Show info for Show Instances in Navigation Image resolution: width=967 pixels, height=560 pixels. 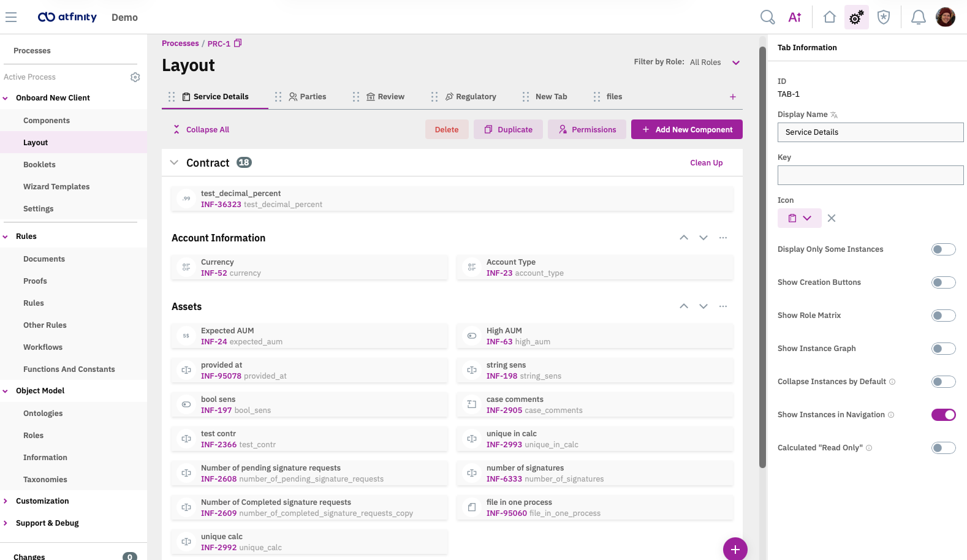point(891,415)
